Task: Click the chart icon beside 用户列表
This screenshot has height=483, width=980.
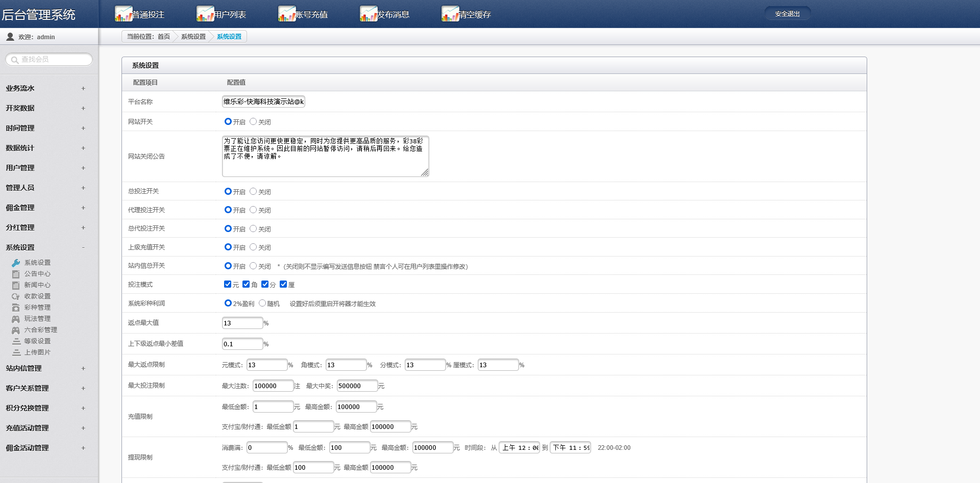Action: click(x=205, y=14)
